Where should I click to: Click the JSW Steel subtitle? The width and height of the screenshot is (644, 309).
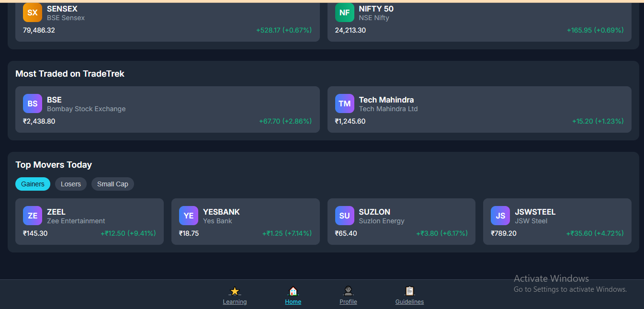531,221
